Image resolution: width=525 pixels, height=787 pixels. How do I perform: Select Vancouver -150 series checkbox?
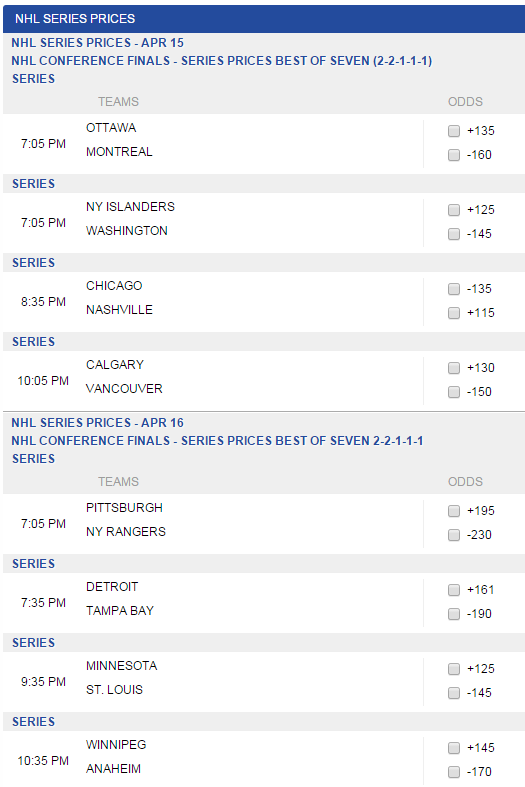454,392
